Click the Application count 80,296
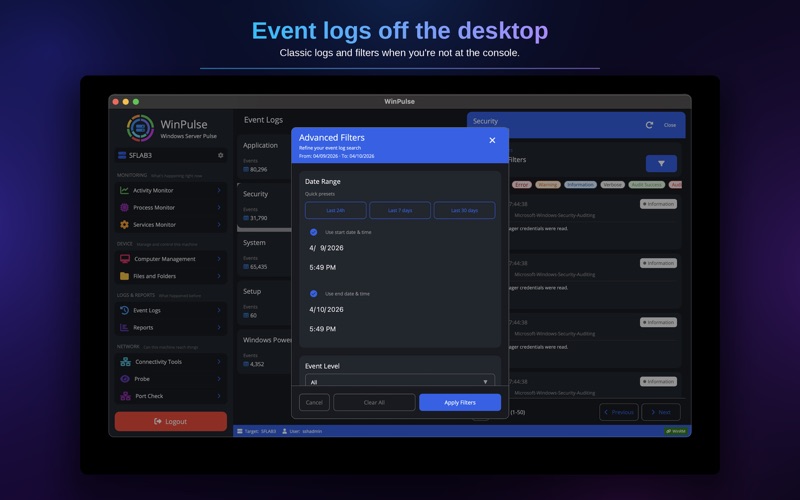 coord(258,169)
